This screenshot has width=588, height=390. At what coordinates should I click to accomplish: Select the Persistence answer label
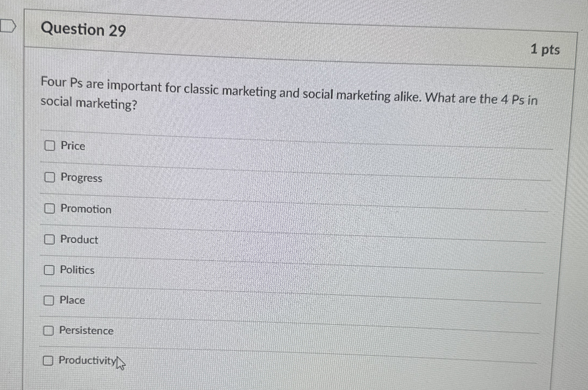coord(86,330)
